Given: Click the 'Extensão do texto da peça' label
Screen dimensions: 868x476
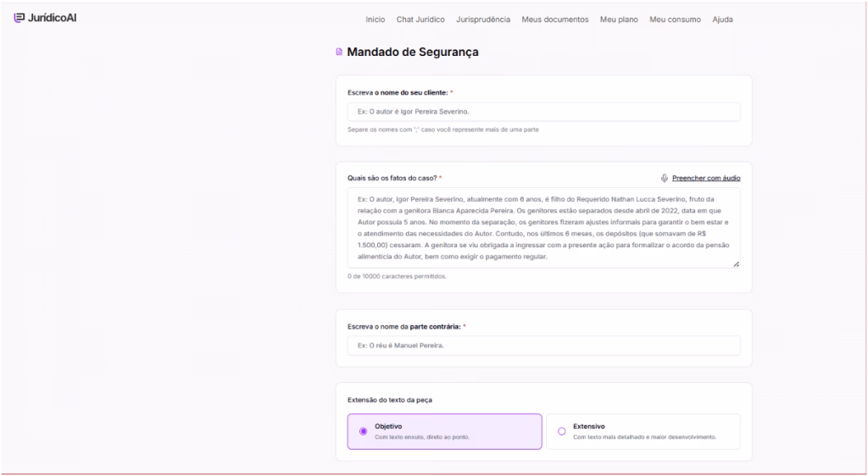Looking at the screenshot, I should pyautogui.click(x=390, y=400).
